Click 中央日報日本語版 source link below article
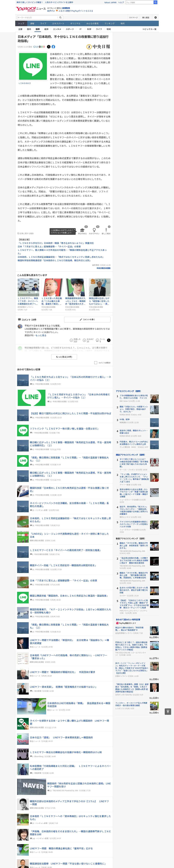Viewport: 174px width, 868px height. [x=103, y=268]
